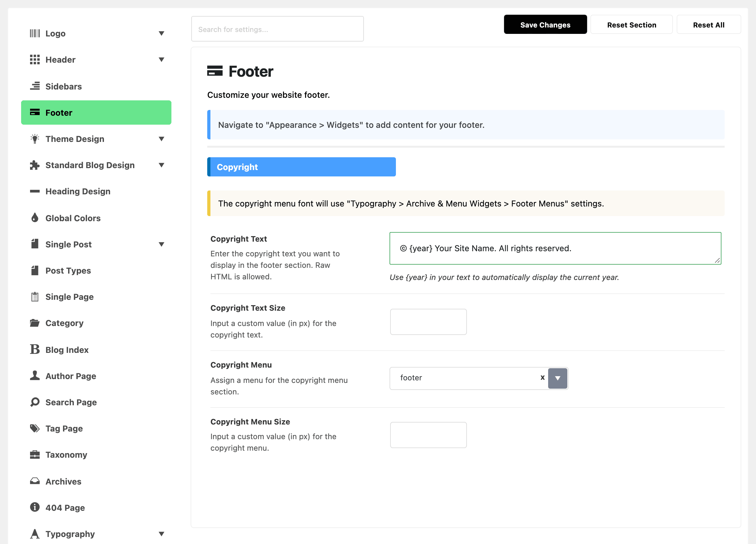
Task: Clear the footer menu selection x
Action: [x=542, y=377]
